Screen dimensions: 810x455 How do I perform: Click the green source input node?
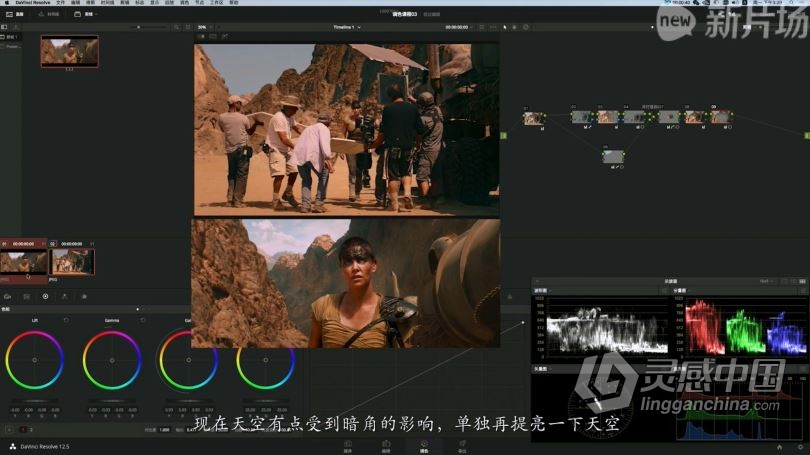tap(504, 135)
